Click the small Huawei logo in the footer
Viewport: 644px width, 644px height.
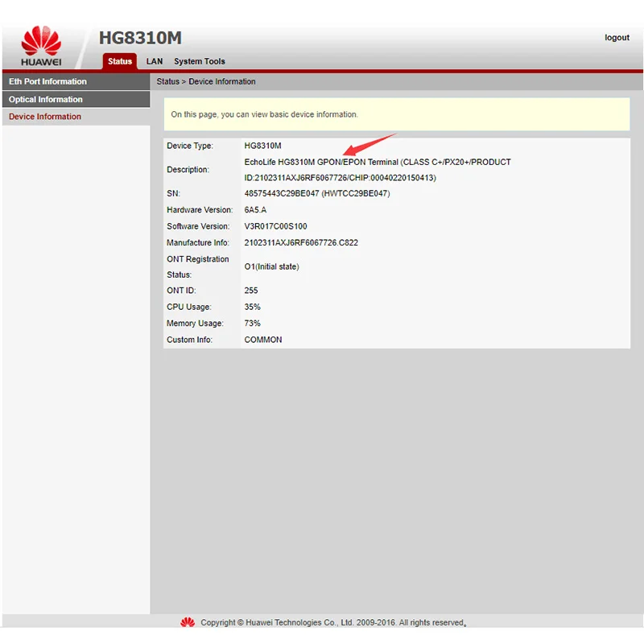(188, 622)
